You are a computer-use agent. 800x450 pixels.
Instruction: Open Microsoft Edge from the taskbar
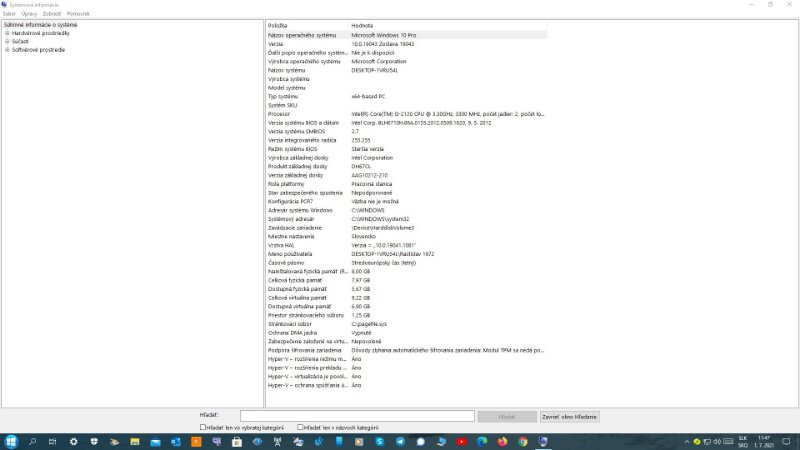pyautogui.click(x=481, y=441)
